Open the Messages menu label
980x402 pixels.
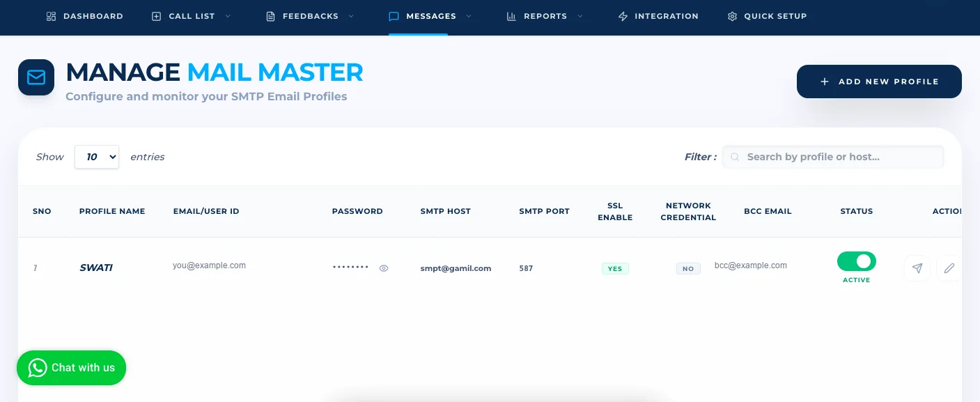431,16
